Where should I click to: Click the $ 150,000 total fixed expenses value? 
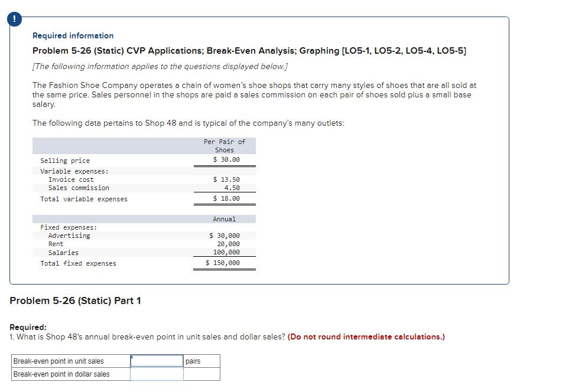point(223,263)
